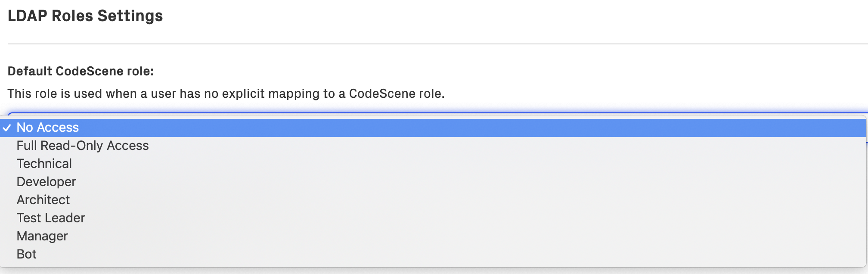The image size is (868, 274).
Task: Pick Developer as the default role
Action: click(x=46, y=182)
